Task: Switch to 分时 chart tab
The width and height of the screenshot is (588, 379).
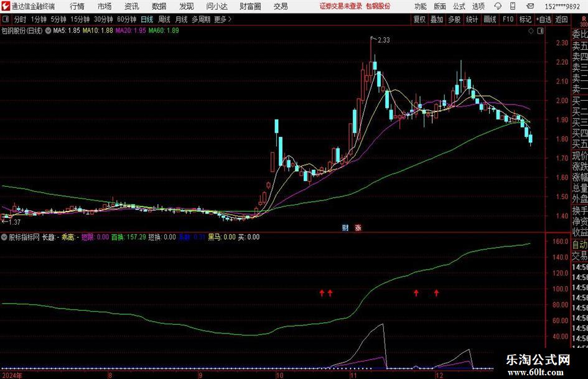Action: [20, 19]
